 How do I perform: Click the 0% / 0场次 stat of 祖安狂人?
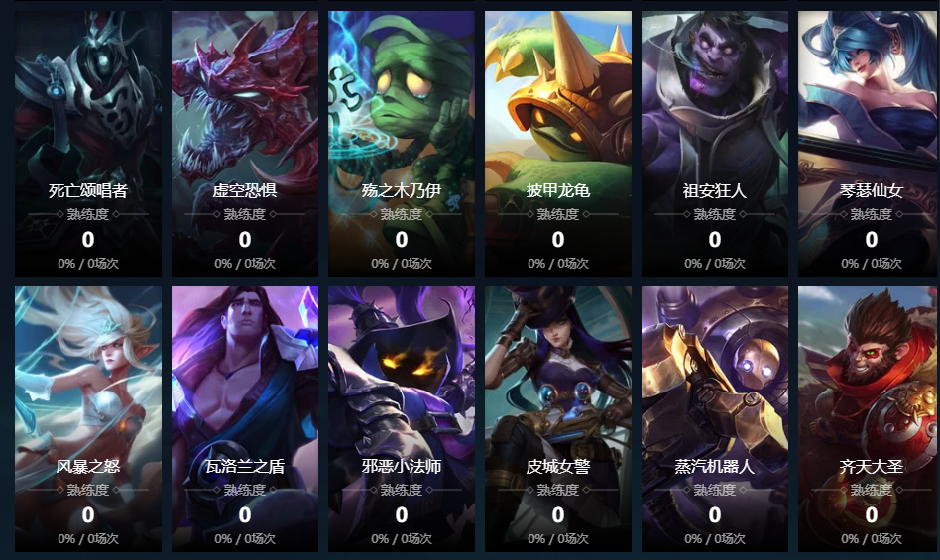point(715,263)
